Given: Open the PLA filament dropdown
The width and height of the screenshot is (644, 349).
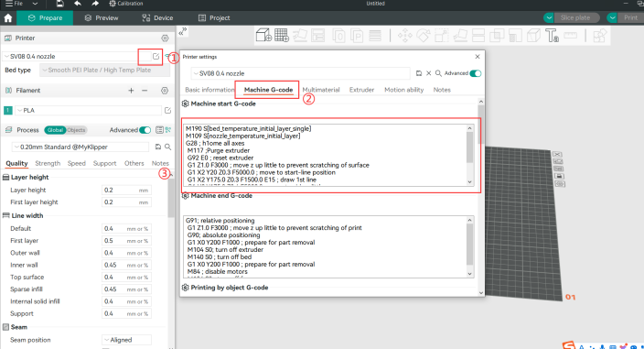Looking at the screenshot, I should point(89,110).
